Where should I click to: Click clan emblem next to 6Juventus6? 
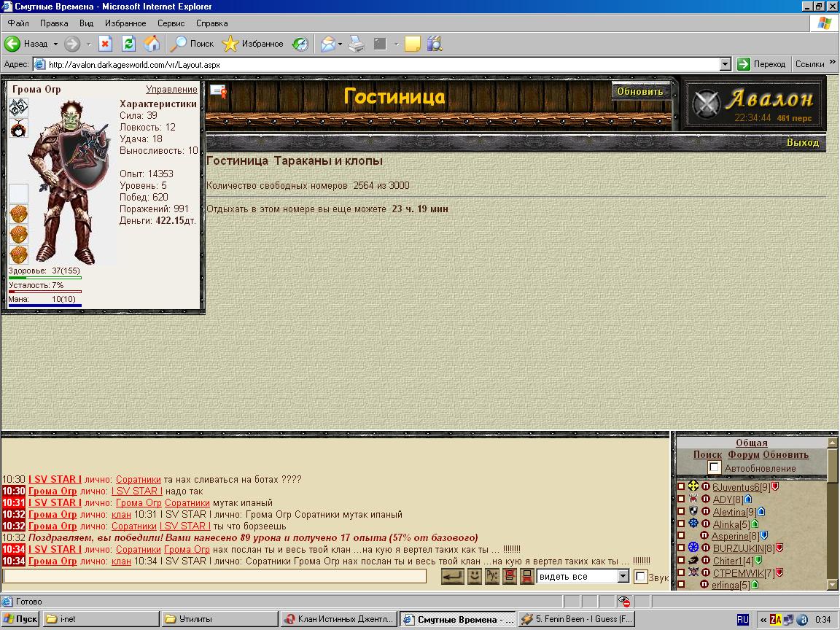[x=693, y=486]
